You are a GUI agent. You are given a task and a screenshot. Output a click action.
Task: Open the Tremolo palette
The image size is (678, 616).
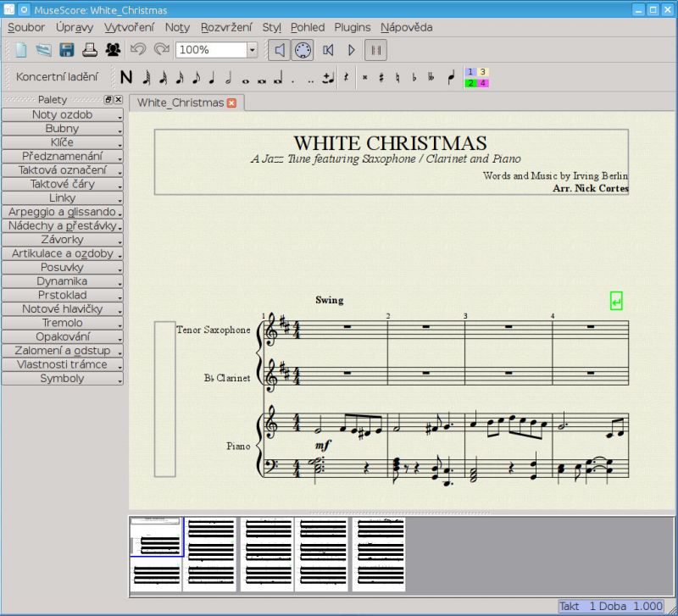(62, 323)
